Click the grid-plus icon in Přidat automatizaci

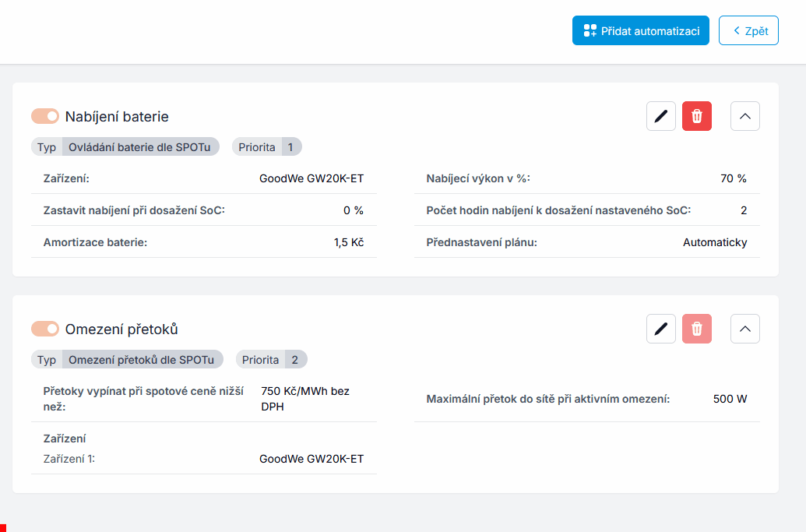pyautogui.click(x=590, y=31)
